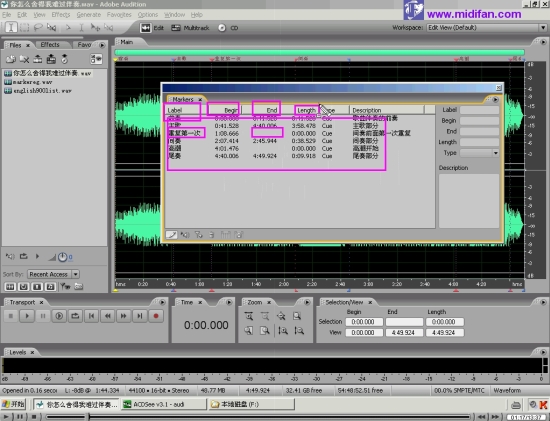Switch to Multitrack view button
Viewport: 550px width, 421px height.
click(x=190, y=28)
